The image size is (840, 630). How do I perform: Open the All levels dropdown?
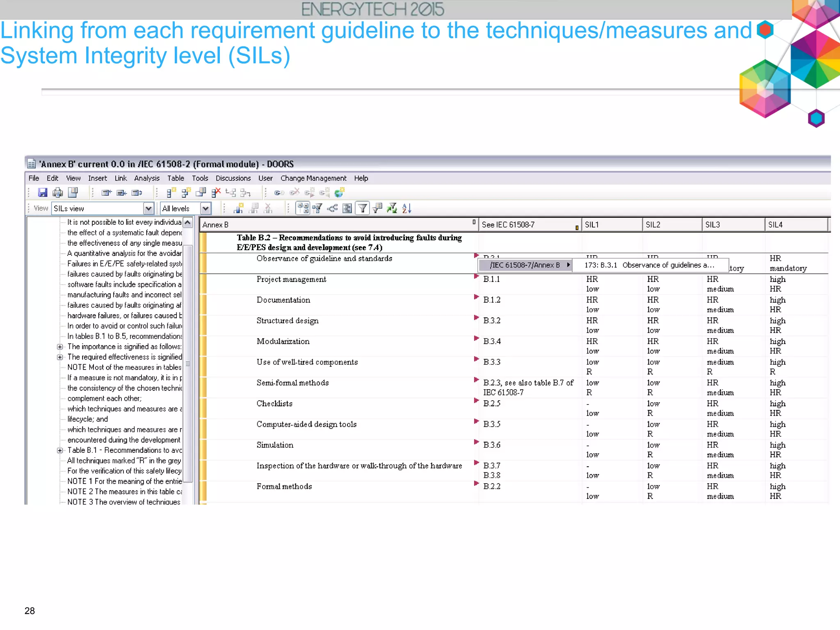click(x=205, y=208)
